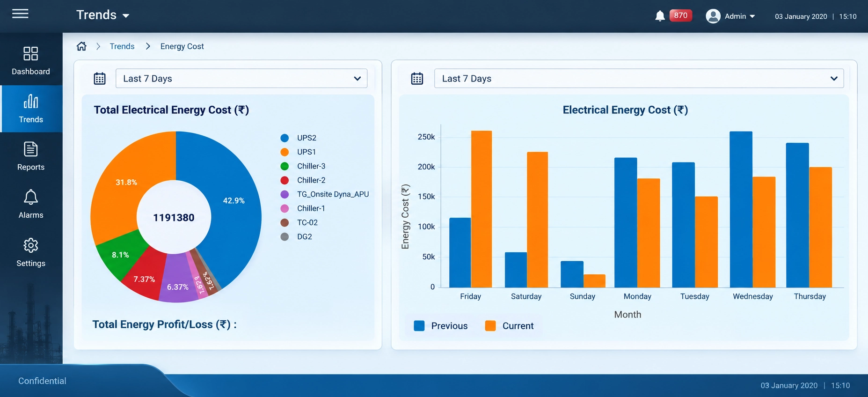Click the Admin user avatar icon
This screenshot has width=868, height=397.
(x=713, y=16)
